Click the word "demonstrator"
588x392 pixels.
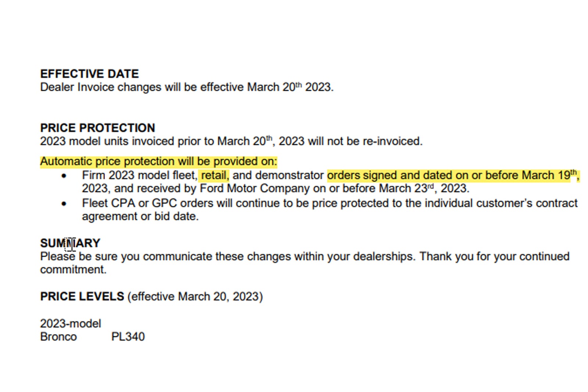289,175
